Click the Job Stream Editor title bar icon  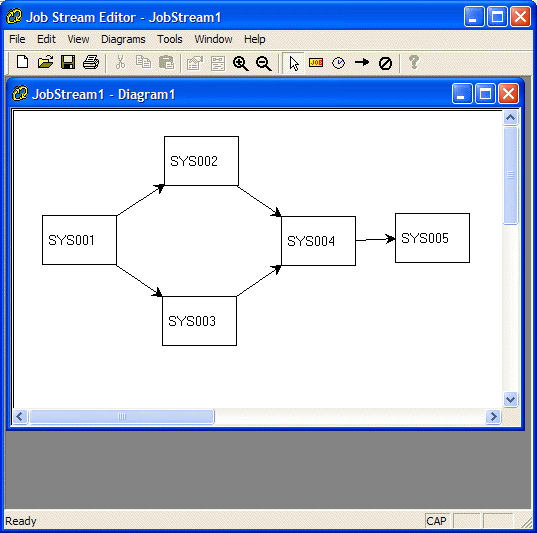click(x=14, y=17)
